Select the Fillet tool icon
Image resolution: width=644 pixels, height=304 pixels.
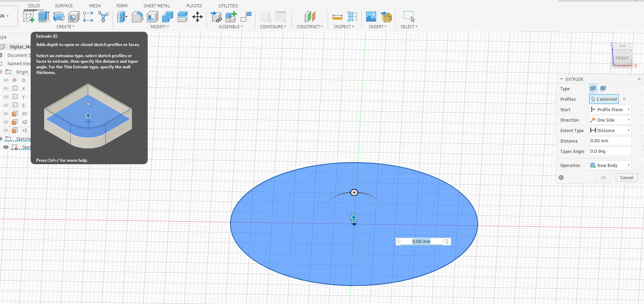coord(137,17)
